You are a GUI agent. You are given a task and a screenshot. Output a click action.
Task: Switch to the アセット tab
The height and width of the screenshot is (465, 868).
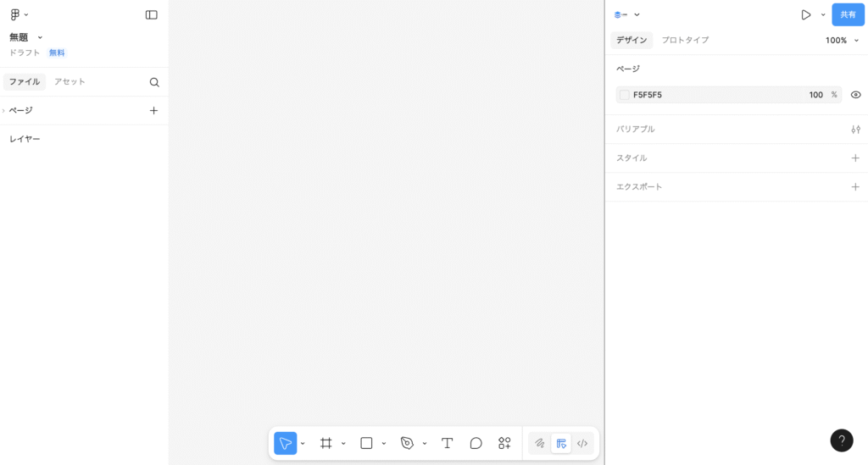click(x=70, y=82)
